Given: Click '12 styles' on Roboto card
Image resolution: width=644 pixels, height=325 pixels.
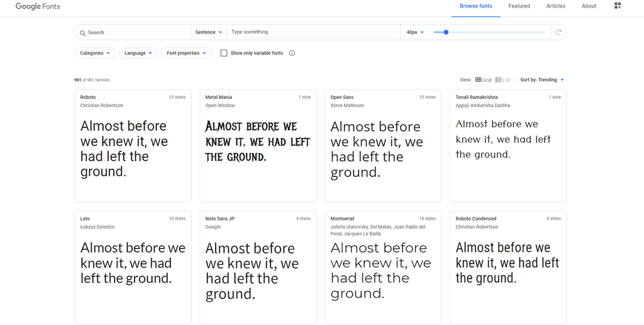Looking at the screenshot, I should [177, 97].
